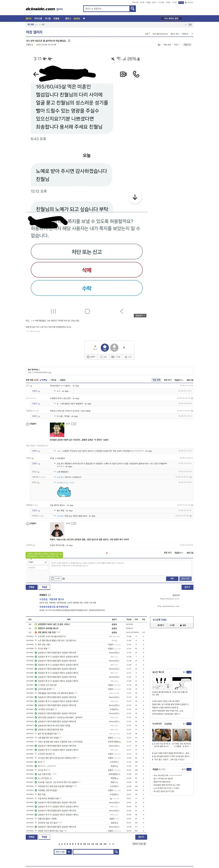
Task: Click the 차단 또는 신고 button
Action: pyautogui.click(x=87, y=252)
